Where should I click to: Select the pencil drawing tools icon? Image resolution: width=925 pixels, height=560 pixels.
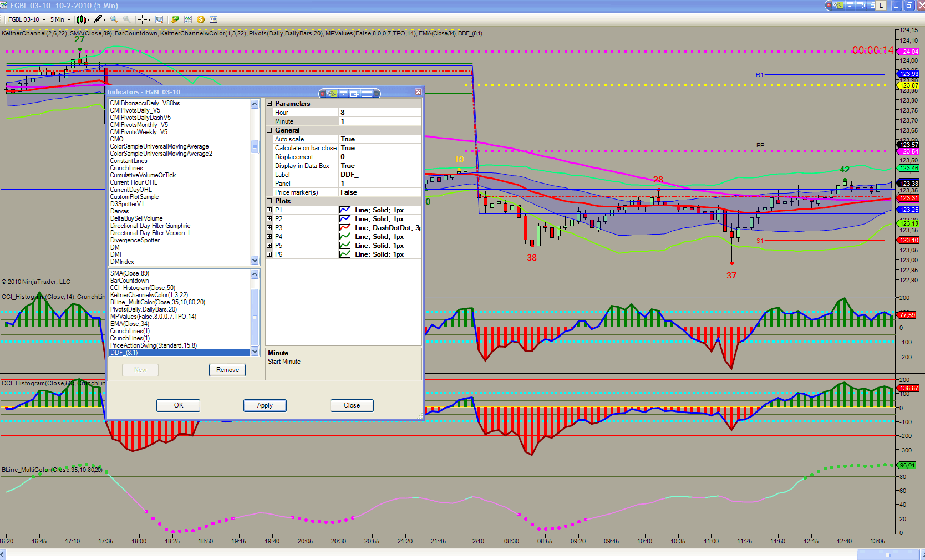coord(98,19)
